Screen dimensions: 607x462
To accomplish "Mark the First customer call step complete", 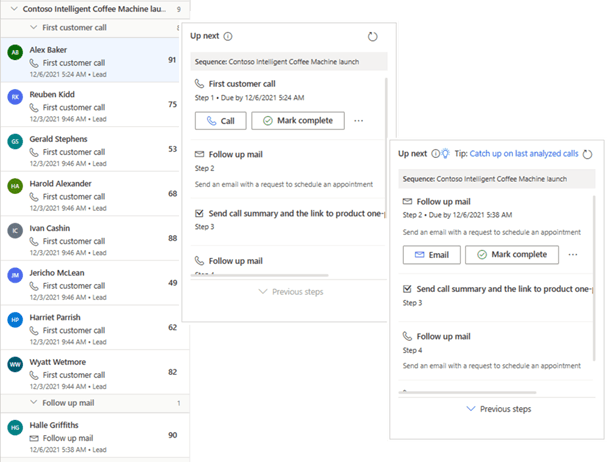I will [x=298, y=121].
